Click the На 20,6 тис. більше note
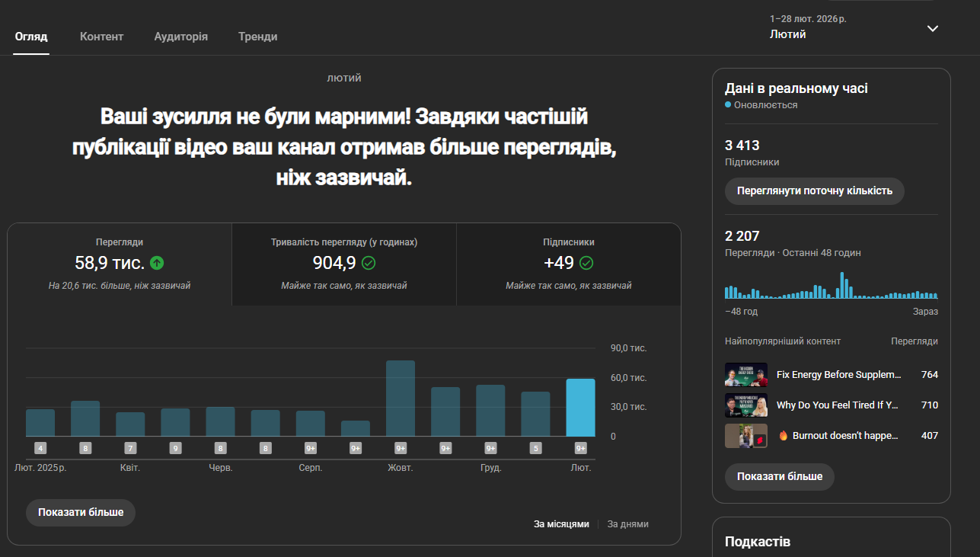The image size is (980, 557). click(x=120, y=286)
